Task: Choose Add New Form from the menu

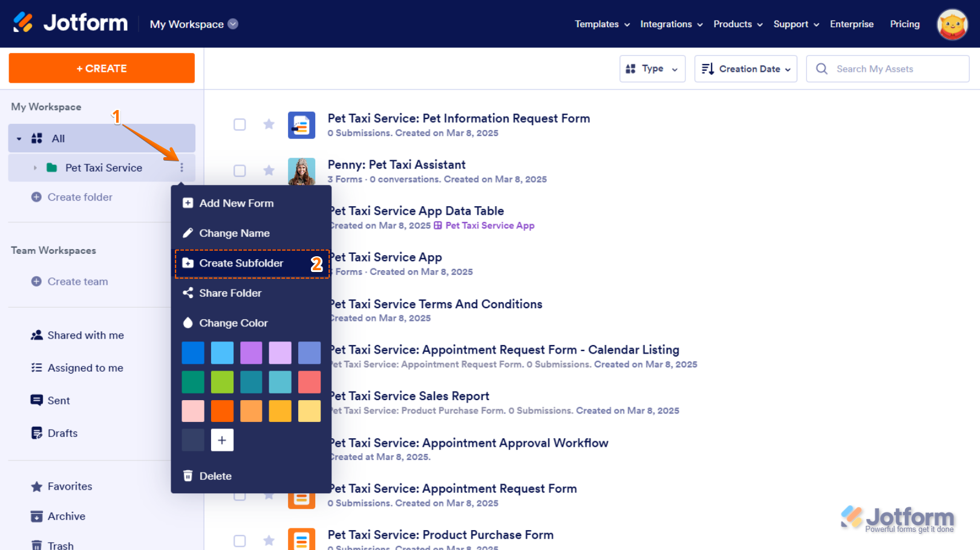Action: (x=251, y=203)
